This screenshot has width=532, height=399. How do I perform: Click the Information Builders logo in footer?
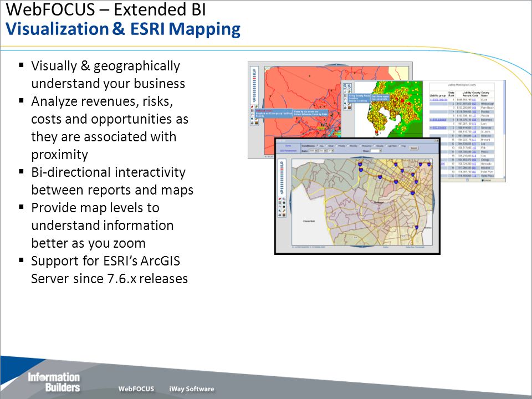54,382
